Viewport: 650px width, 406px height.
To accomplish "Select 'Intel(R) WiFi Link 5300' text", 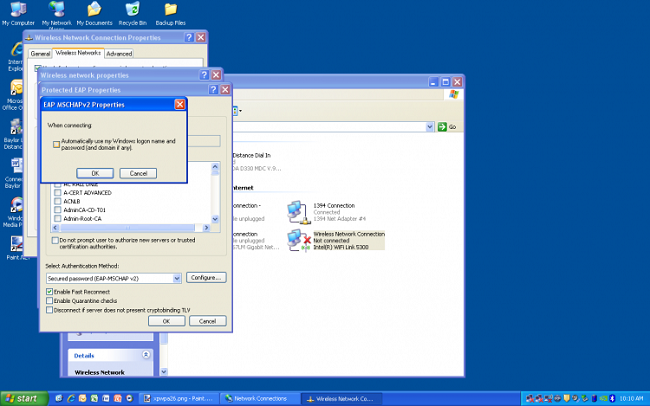I will point(341,247).
